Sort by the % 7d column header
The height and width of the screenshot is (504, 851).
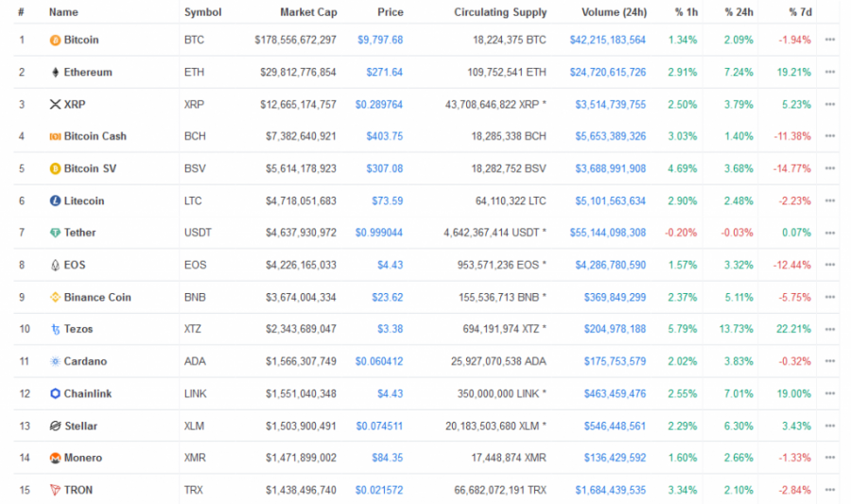801,12
